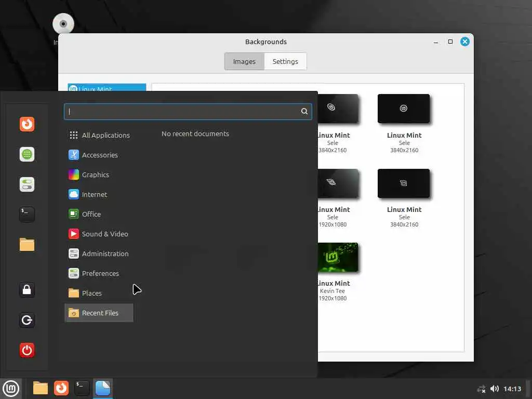
Task: Log out using the circular arrow icon
Action: [27, 320]
